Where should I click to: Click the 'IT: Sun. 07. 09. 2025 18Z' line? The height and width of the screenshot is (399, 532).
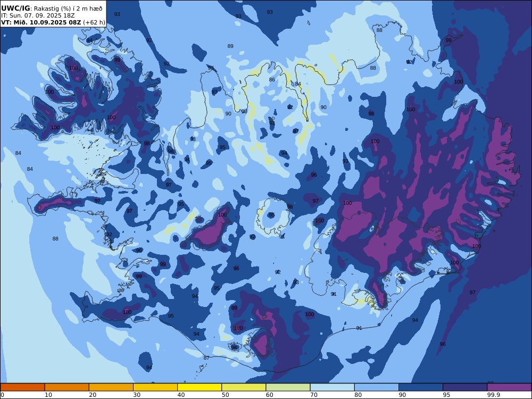[38, 15]
